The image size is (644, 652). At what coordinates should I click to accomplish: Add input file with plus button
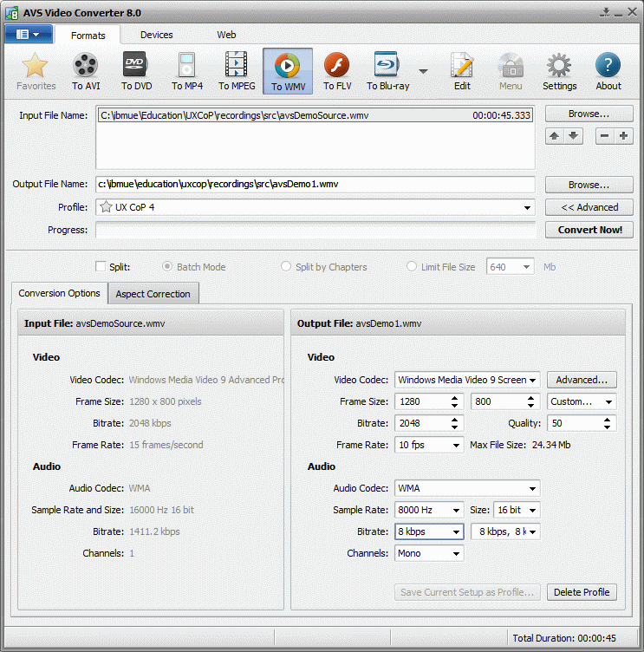(x=623, y=136)
